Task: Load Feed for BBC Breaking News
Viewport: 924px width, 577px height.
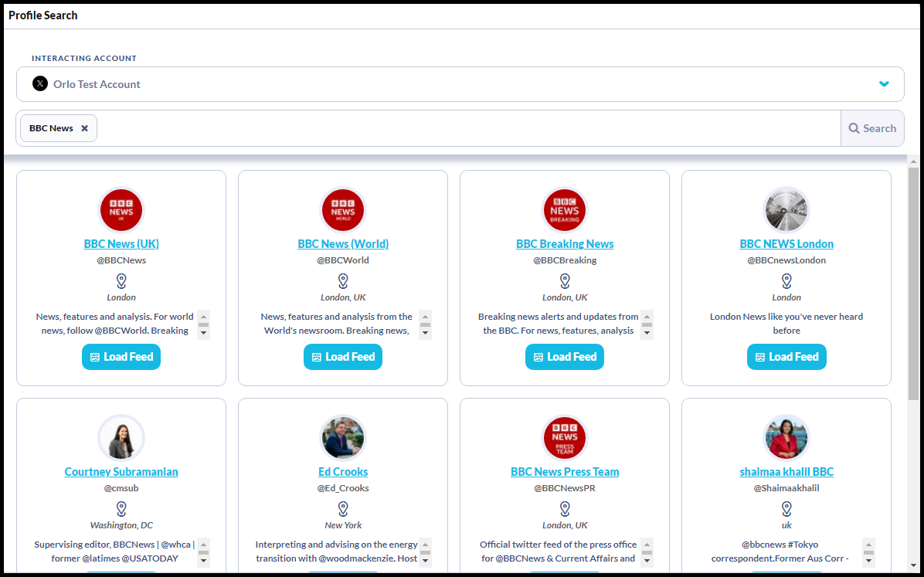Action: click(565, 357)
